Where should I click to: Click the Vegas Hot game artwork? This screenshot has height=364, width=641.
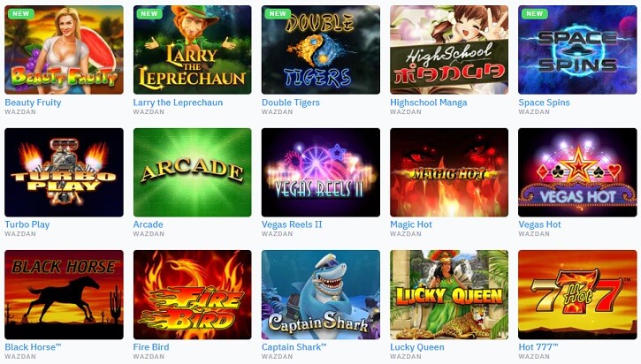click(x=577, y=172)
